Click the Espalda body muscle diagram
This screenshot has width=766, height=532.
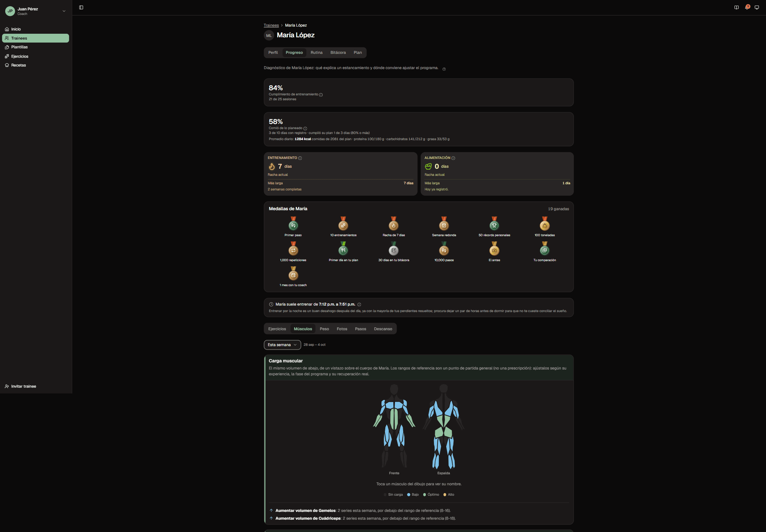tap(443, 426)
